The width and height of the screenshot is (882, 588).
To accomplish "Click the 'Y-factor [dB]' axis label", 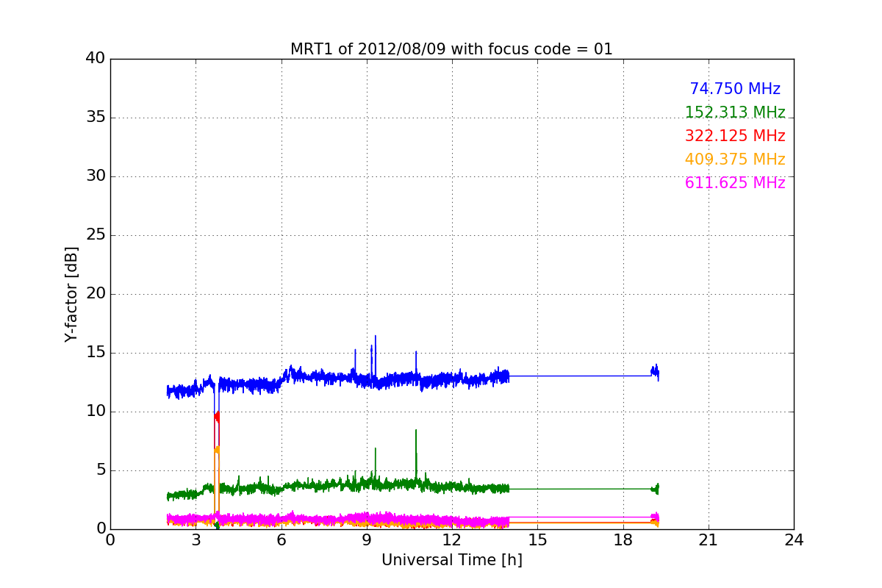I will pyautogui.click(x=71, y=294).
